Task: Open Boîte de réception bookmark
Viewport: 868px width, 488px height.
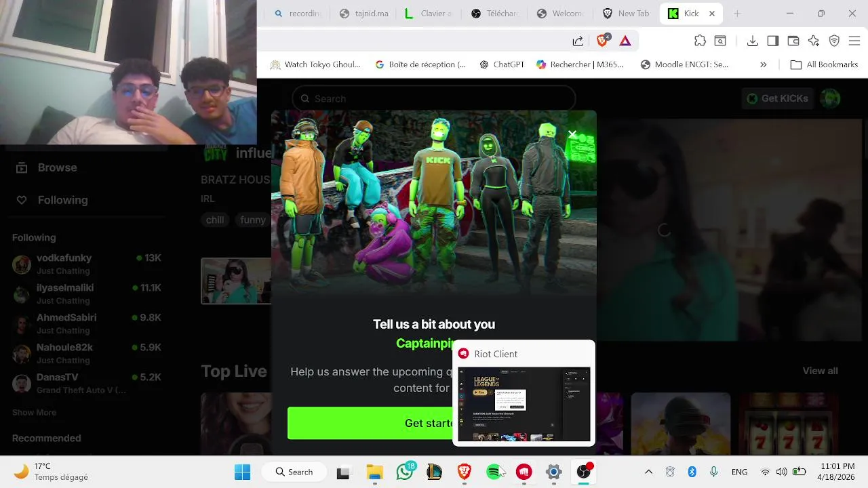Action: tap(420, 64)
